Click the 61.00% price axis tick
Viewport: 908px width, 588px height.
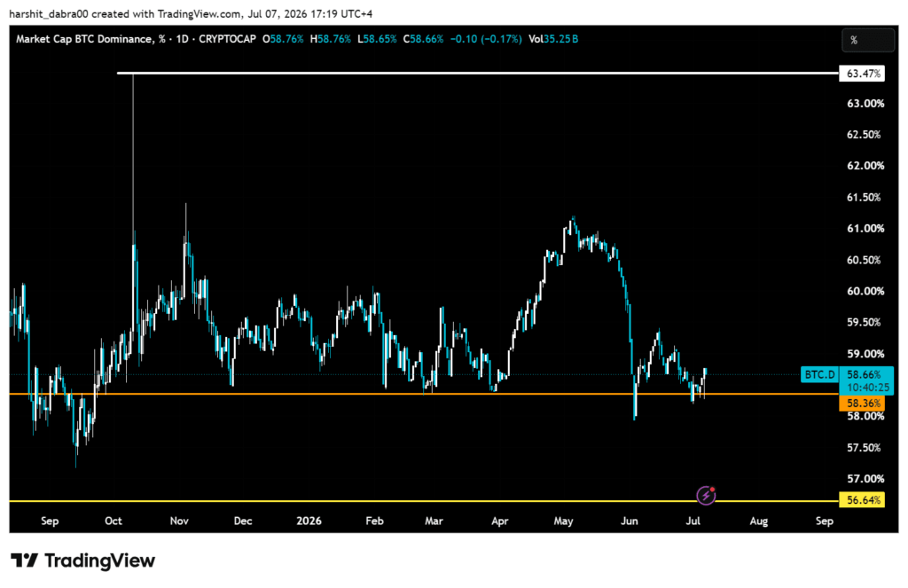[x=865, y=228]
